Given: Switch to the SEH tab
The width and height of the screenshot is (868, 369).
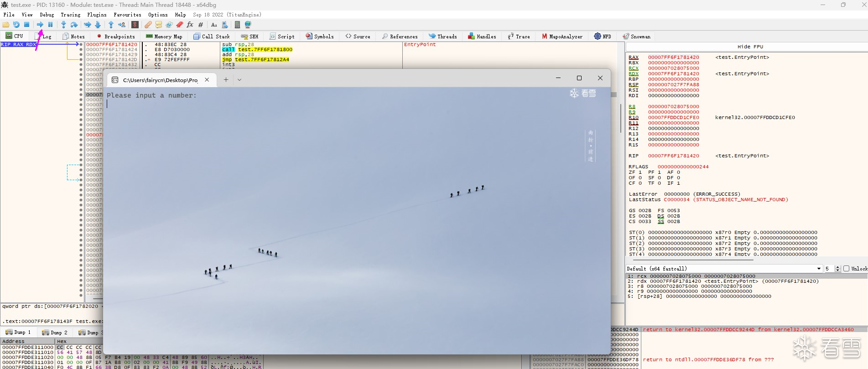Looking at the screenshot, I should tap(250, 36).
